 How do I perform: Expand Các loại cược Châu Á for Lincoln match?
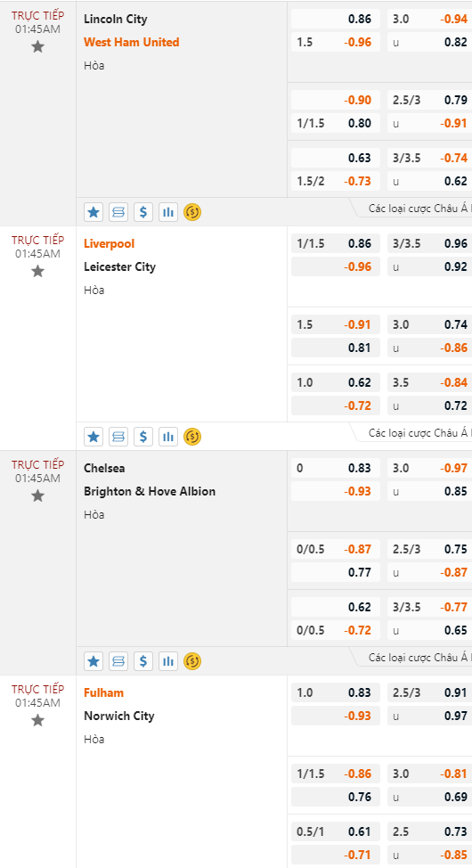(419, 209)
